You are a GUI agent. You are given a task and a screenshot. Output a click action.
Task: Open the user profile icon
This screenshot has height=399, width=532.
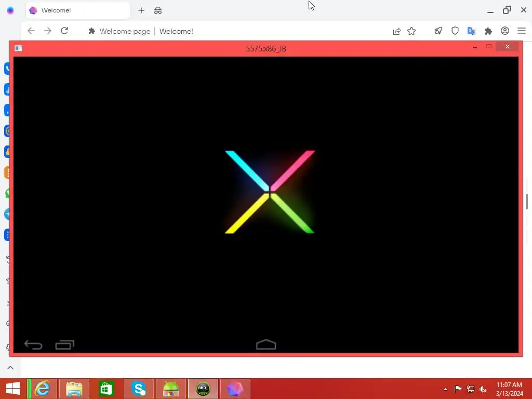505,31
